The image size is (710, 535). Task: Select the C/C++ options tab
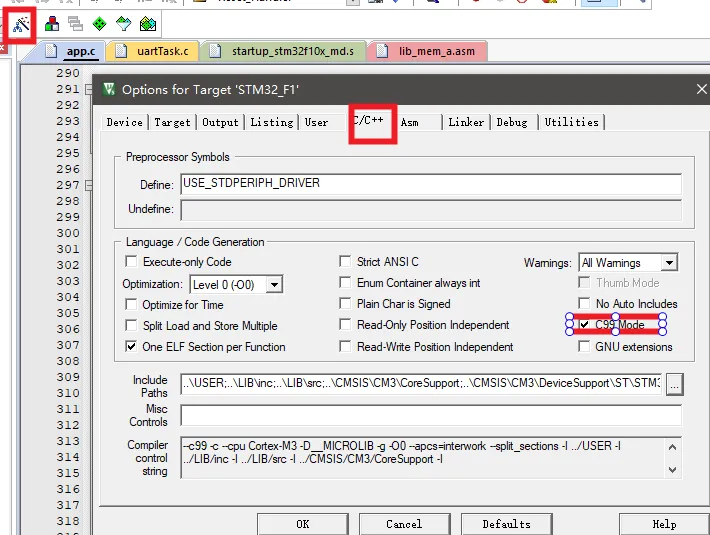pyautogui.click(x=369, y=120)
